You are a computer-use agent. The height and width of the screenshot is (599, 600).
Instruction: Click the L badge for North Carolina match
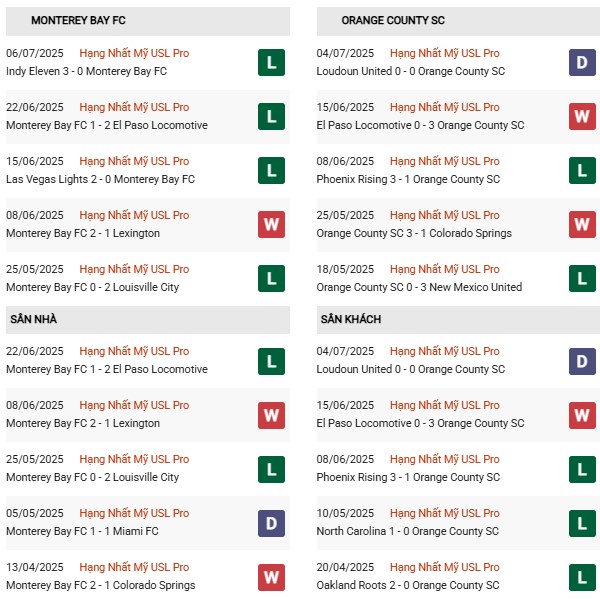point(582,523)
